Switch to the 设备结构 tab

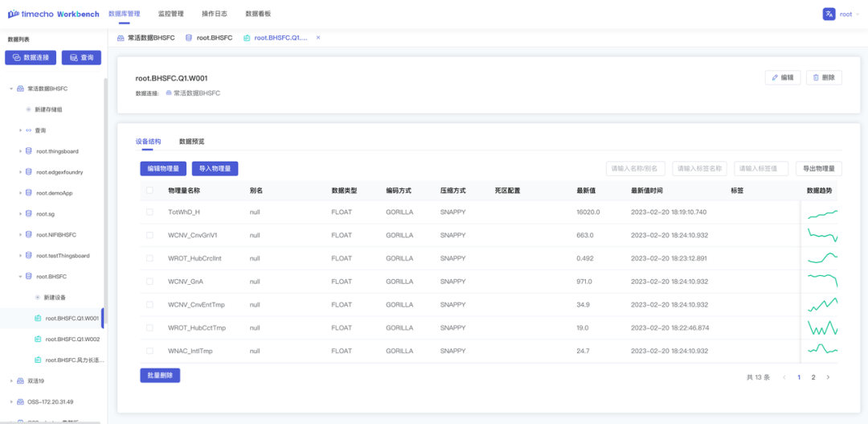point(148,142)
